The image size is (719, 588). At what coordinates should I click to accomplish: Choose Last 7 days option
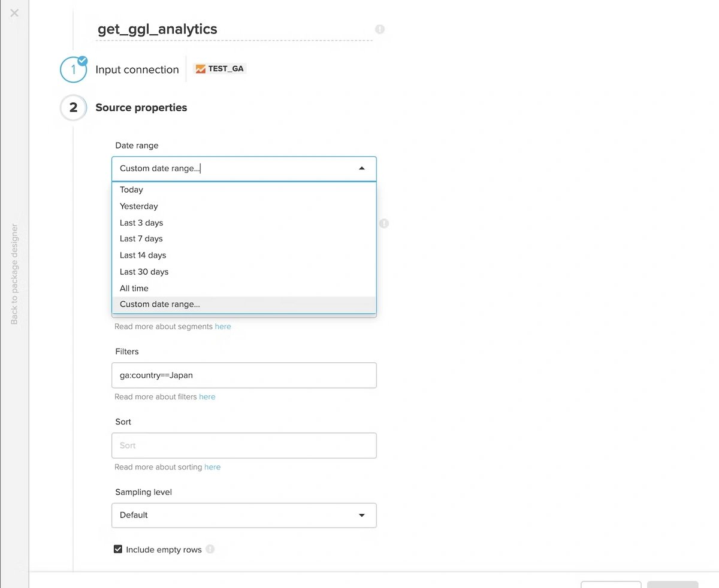tap(244, 239)
